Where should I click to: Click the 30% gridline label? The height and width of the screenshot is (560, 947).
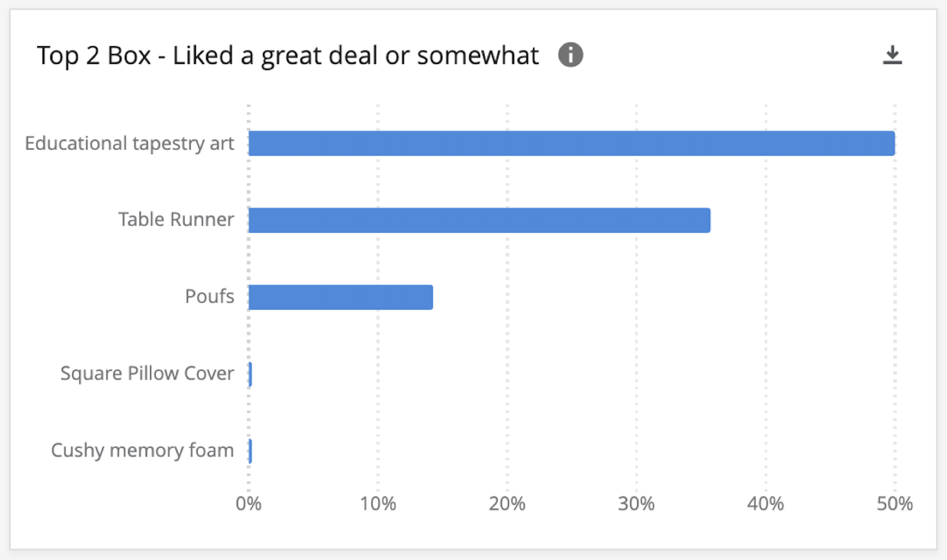tap(637, 504)
